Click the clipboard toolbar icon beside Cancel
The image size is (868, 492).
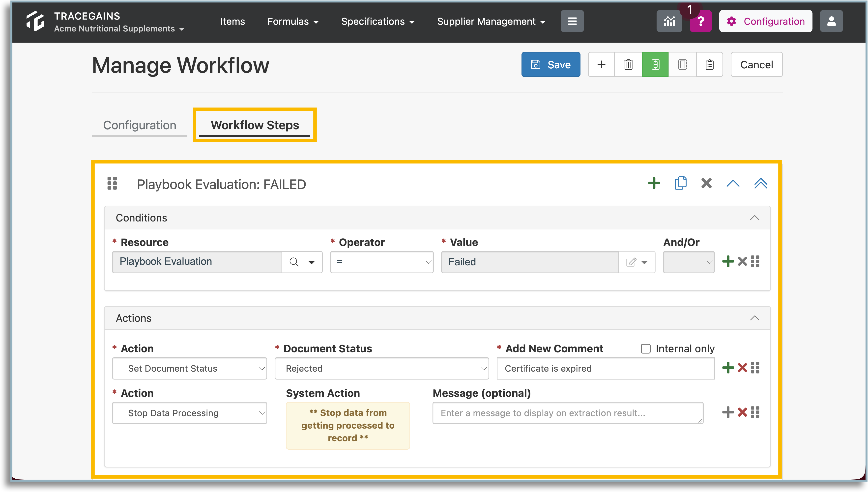[x=709, y=65]
